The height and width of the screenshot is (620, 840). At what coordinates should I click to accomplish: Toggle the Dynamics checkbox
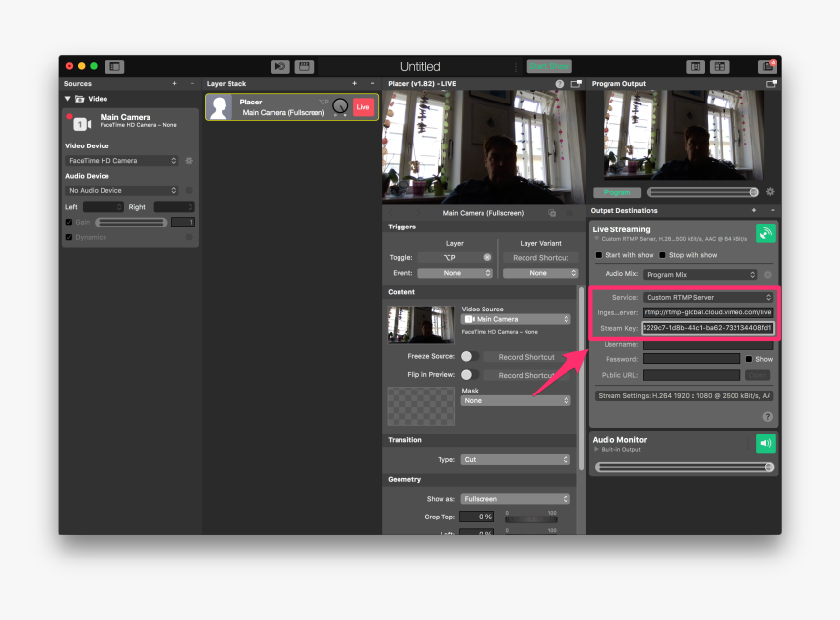[x=69, y=237]
